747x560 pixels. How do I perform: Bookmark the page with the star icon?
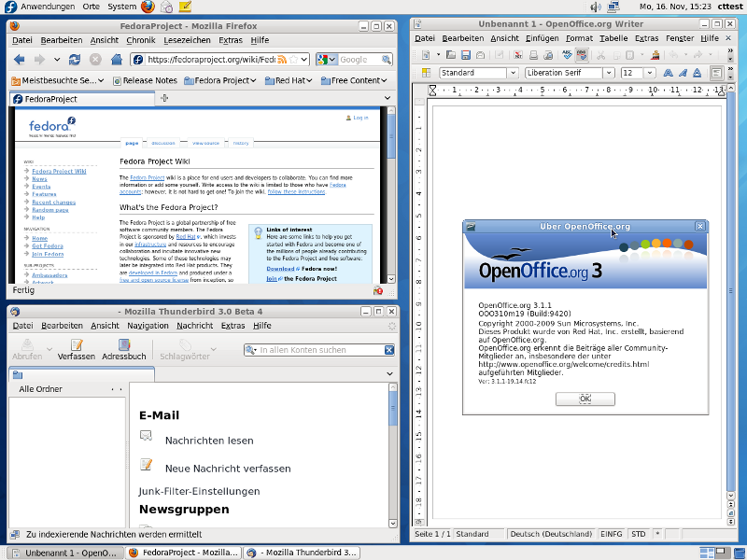293,60
